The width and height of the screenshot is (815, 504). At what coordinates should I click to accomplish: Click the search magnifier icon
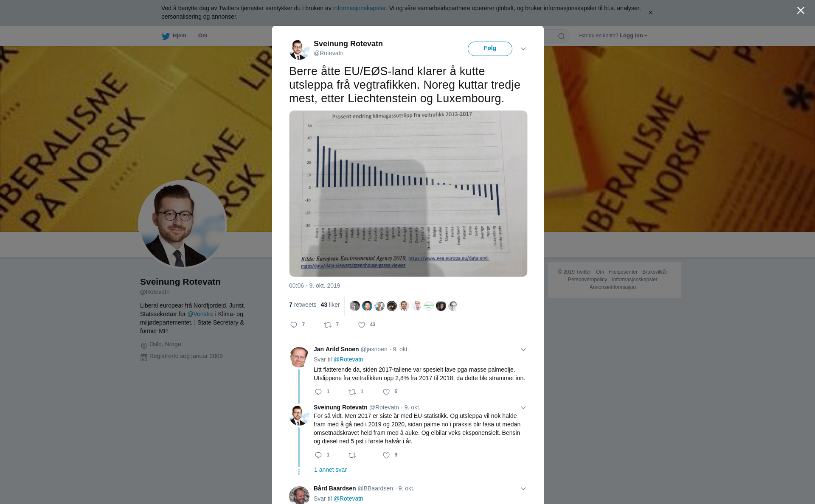click(x=562, y=36)
